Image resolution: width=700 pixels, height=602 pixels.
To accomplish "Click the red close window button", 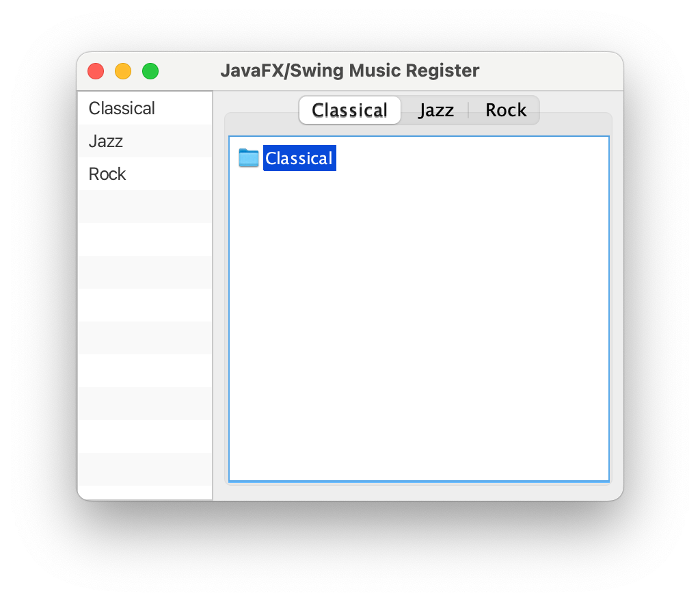I will (x=96, y=71).
